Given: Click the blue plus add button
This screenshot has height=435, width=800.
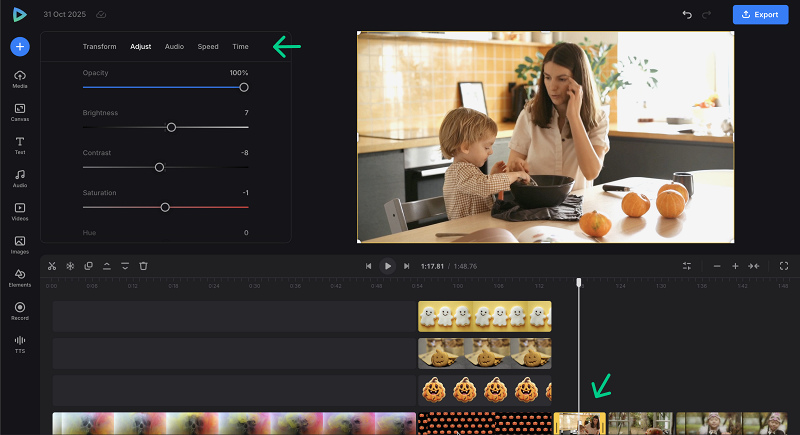Looking at the screenshot, I should click(20, 46).
